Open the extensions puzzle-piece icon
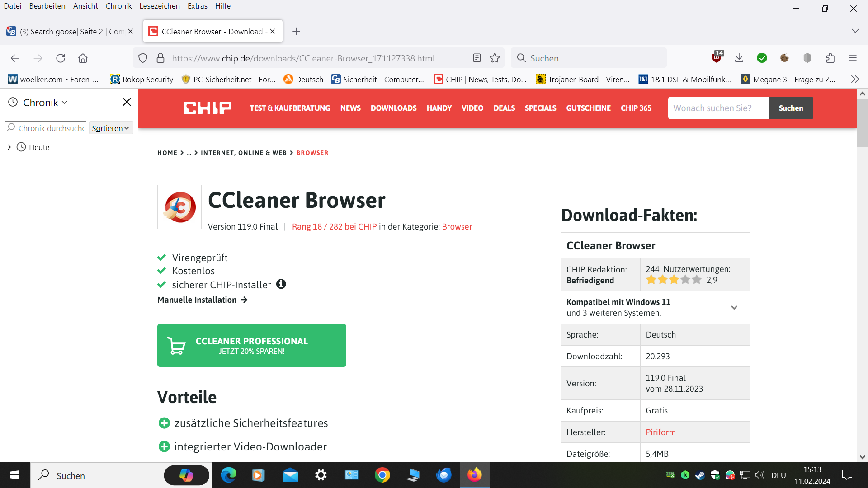Screen dimensions: 868x488 coord(830,58)
